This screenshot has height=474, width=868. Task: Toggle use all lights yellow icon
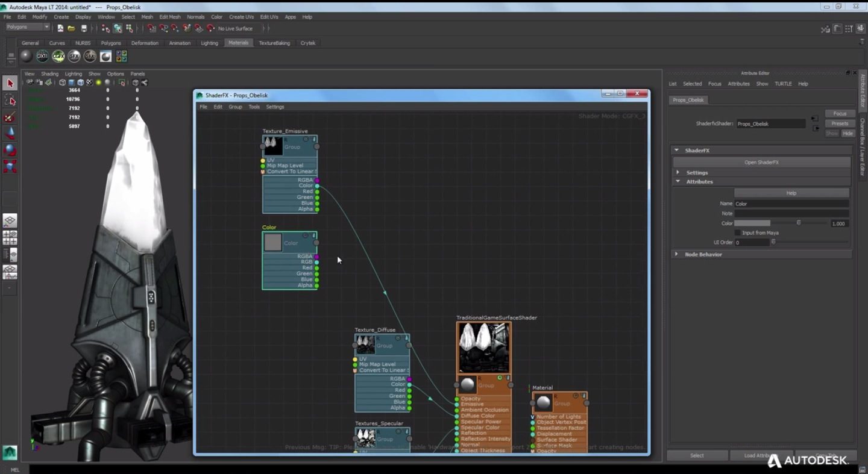pyautogui.click(x=98, y=83)
